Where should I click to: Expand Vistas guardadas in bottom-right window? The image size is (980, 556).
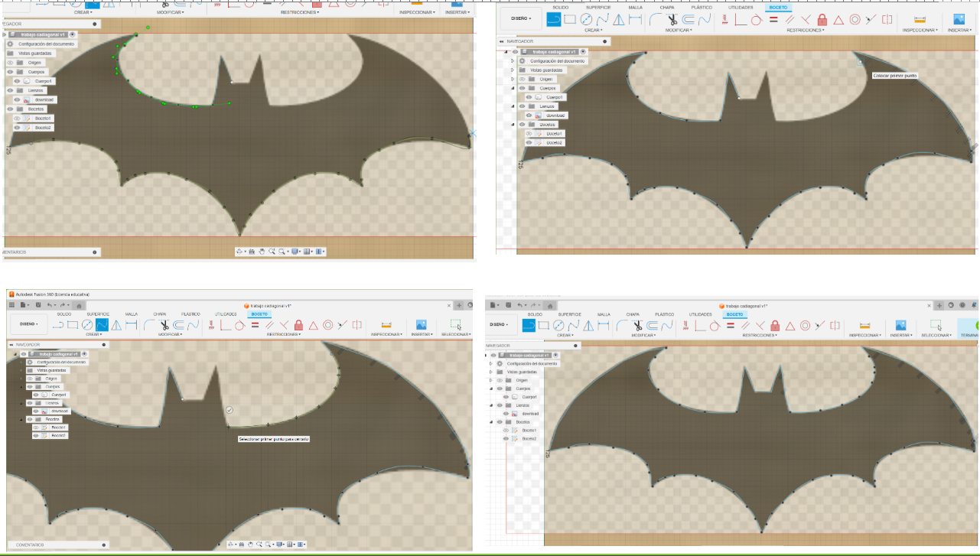(x=492, y=372)
